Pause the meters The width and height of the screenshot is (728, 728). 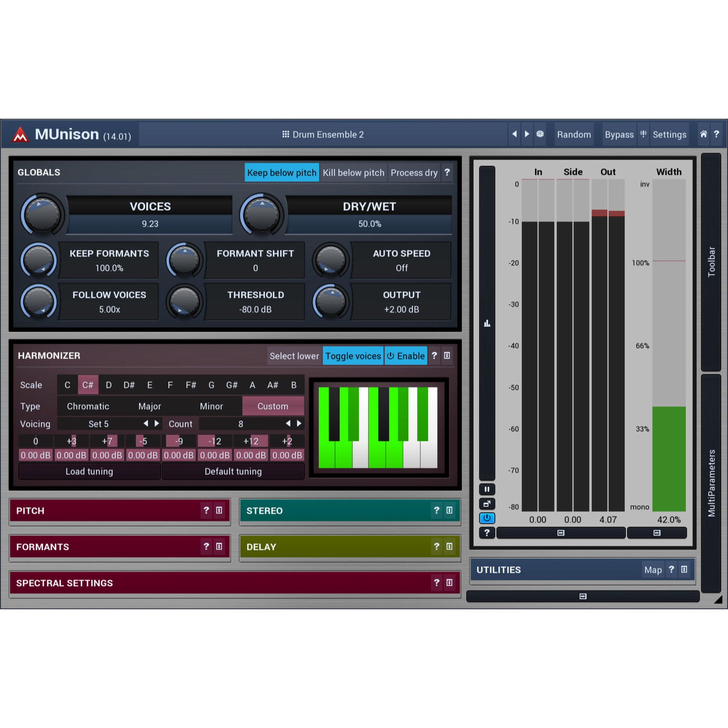[x=487, y=489]
